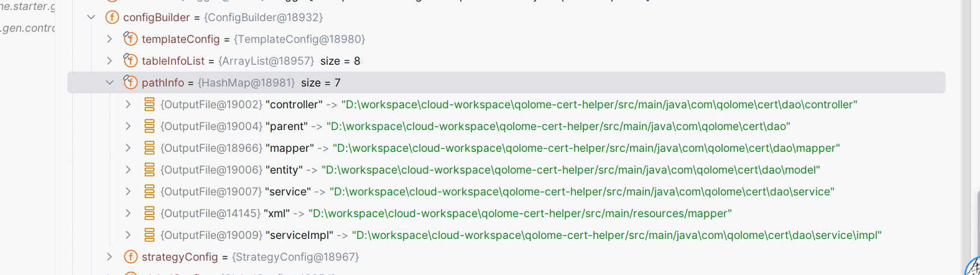Click the templateConfig field icon
Screen dimensions: 980x275
(131, 39)
